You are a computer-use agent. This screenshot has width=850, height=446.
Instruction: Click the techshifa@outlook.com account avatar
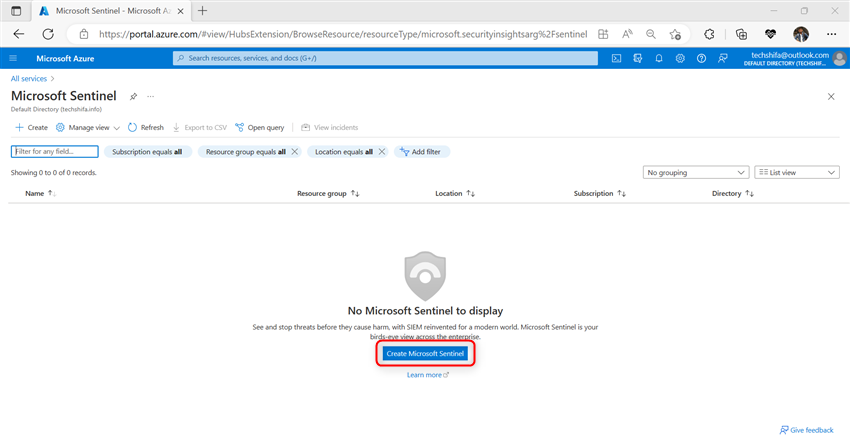(840, 58)
